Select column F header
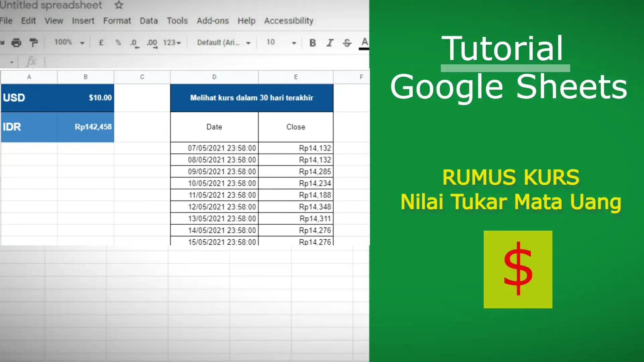644x362 pixels. pyautogui.click(x=352, y=77)
